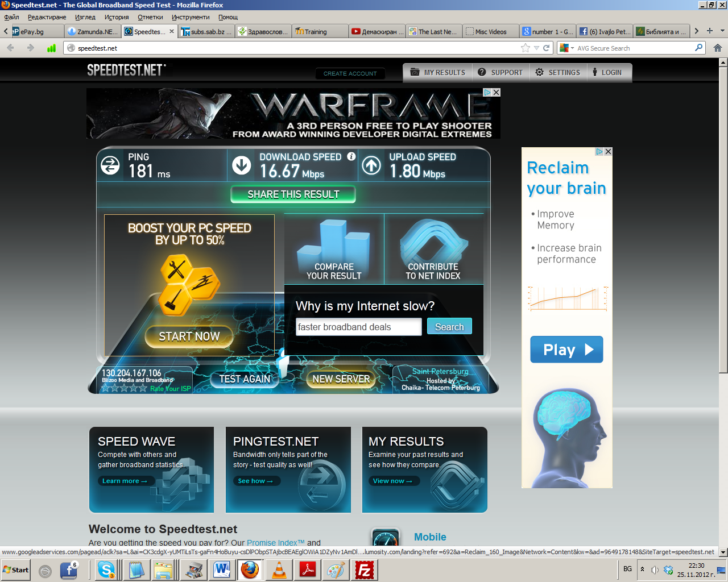Click the SHARE THIS RESULT button
The image size is (728, 582).
pos(293,194)
